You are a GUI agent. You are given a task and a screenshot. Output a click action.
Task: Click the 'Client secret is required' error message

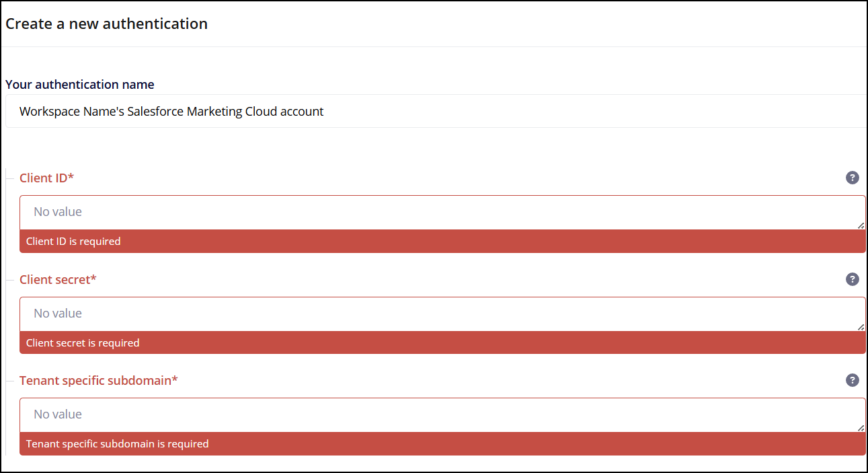point(83,342)
